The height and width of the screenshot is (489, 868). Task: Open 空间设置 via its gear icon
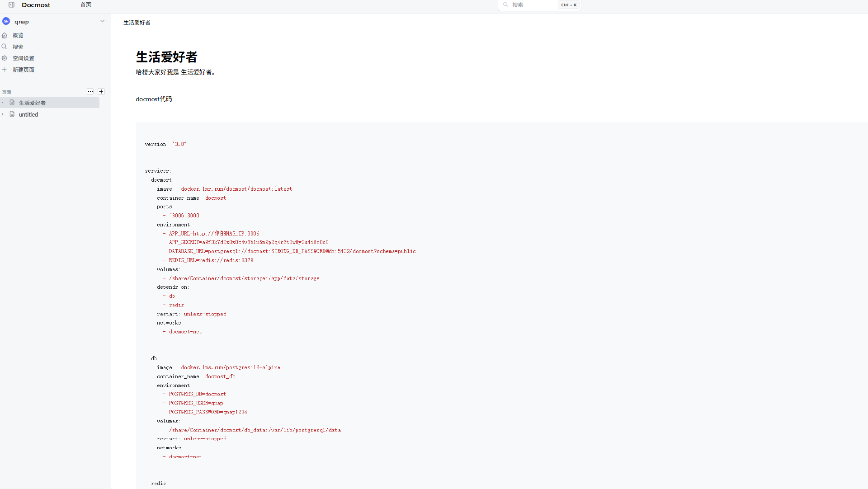tap(5, 58)
